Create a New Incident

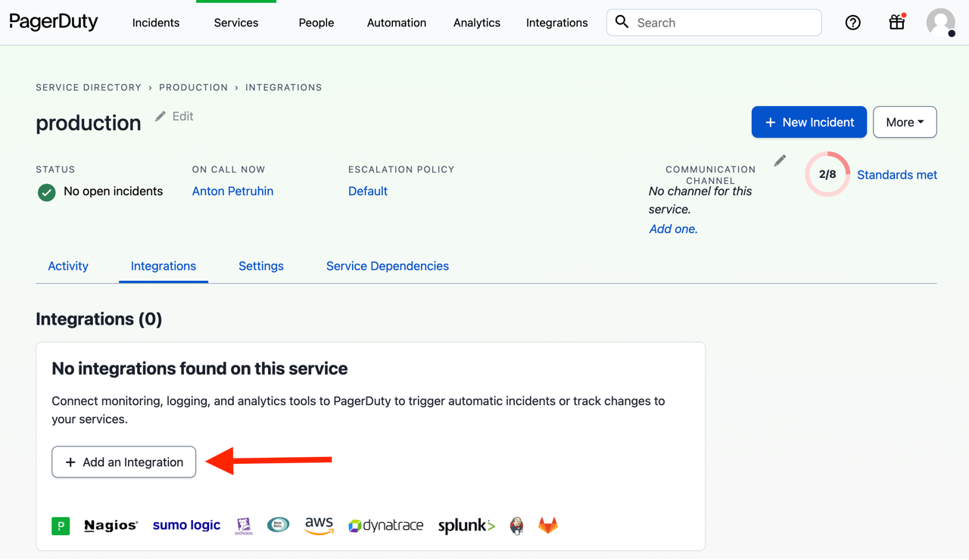click(x=809, y=122)
